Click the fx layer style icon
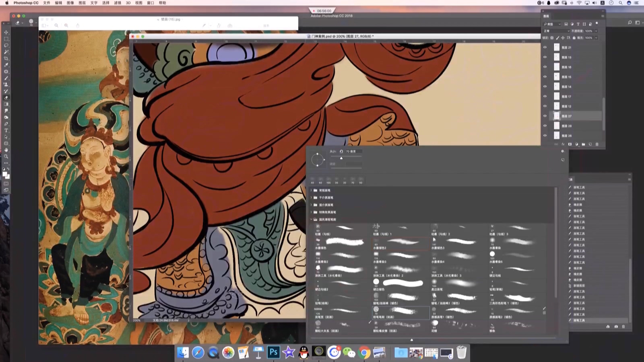644x362 pixels. click(563, 144)
